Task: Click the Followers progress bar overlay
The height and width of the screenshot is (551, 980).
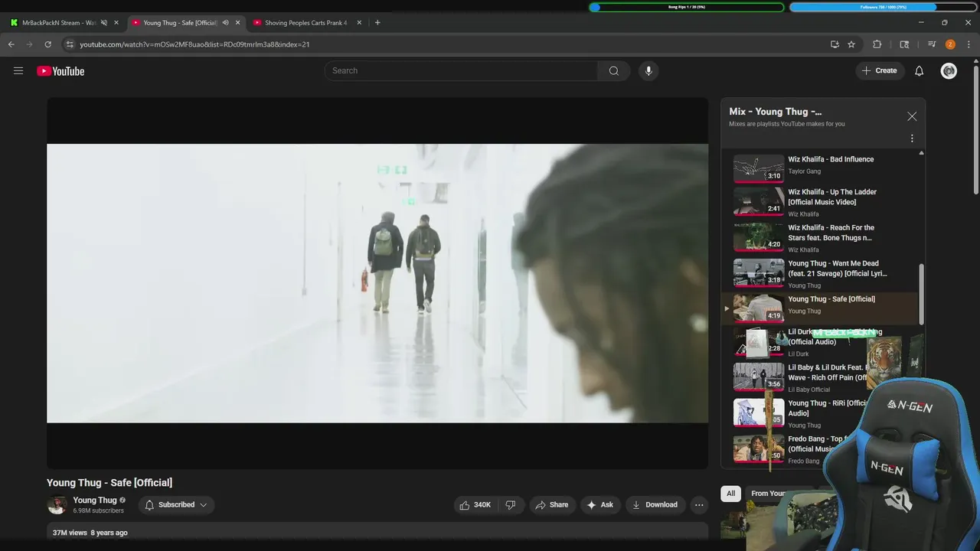Action: point(883,7)
